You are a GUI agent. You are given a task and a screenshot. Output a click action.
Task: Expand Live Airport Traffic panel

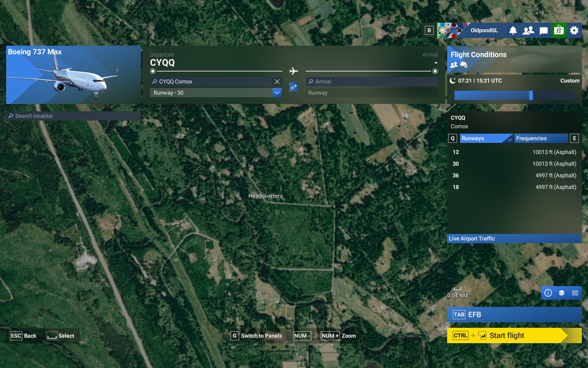click(x=514, y=239)
